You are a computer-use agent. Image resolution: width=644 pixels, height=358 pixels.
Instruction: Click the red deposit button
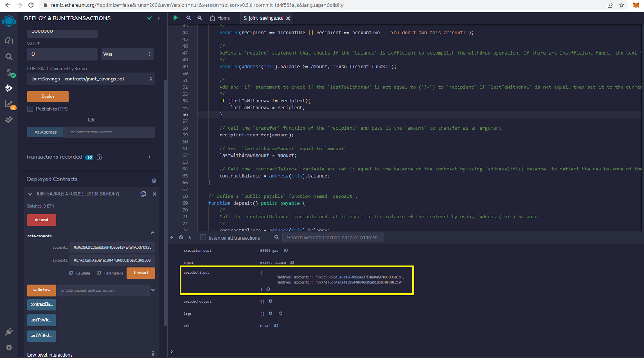tap(42, 220)
